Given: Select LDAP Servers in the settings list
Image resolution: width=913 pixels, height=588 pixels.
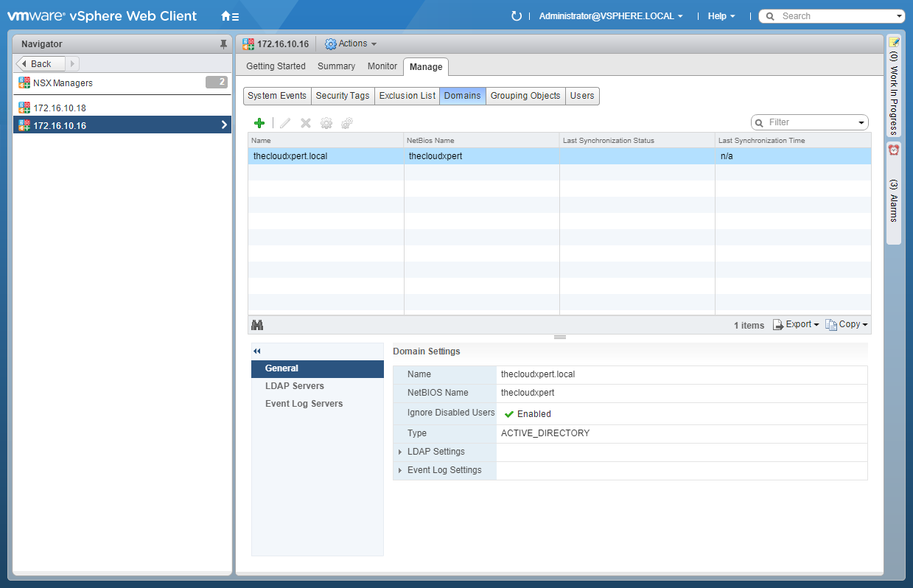Looking at the screenshot, I should tap(294, 386).
